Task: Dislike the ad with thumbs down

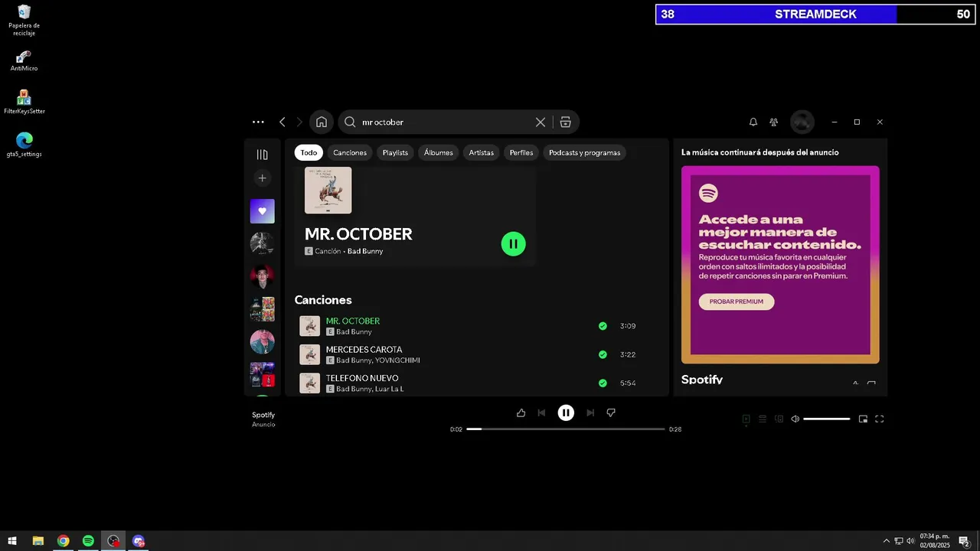Action: (611, 413)
